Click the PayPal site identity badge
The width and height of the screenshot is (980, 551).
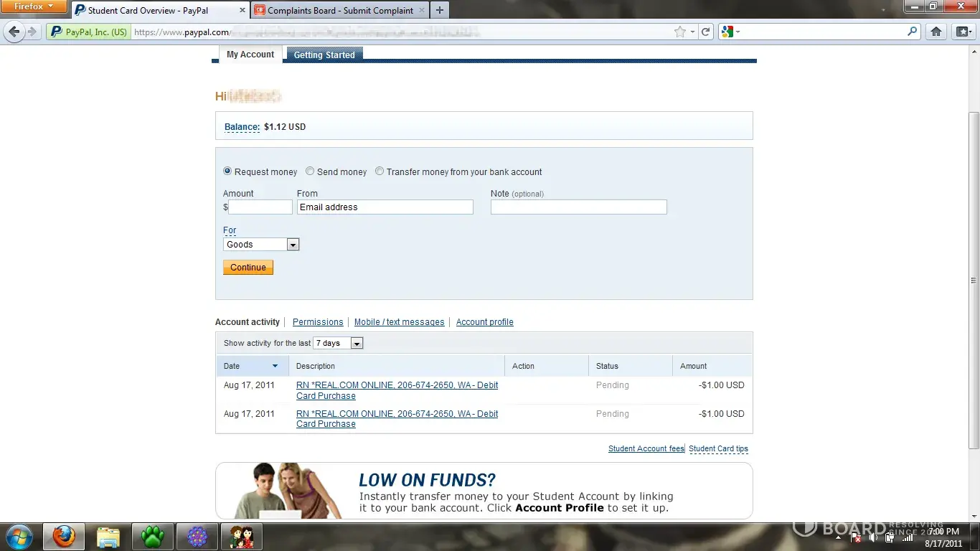tap(89, 32)
